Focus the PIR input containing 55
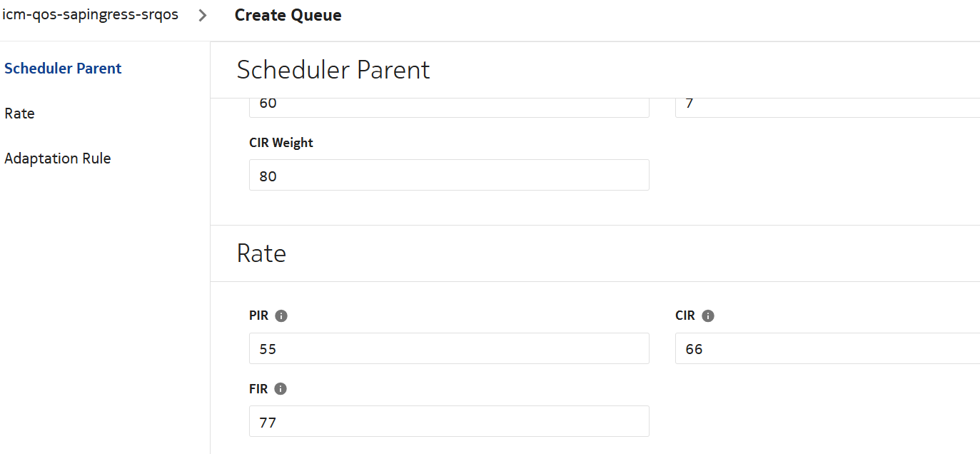This screenshot has width=980, height=454. 449,348
